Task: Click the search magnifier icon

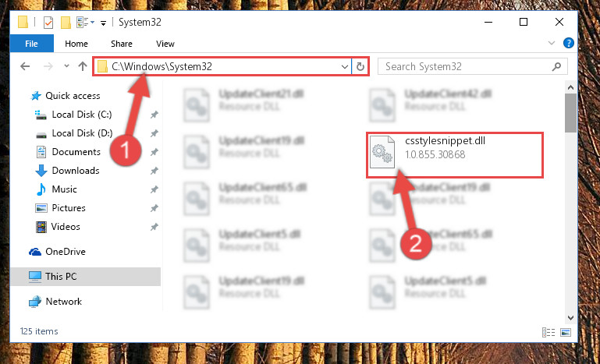Action: click(556, 66)
